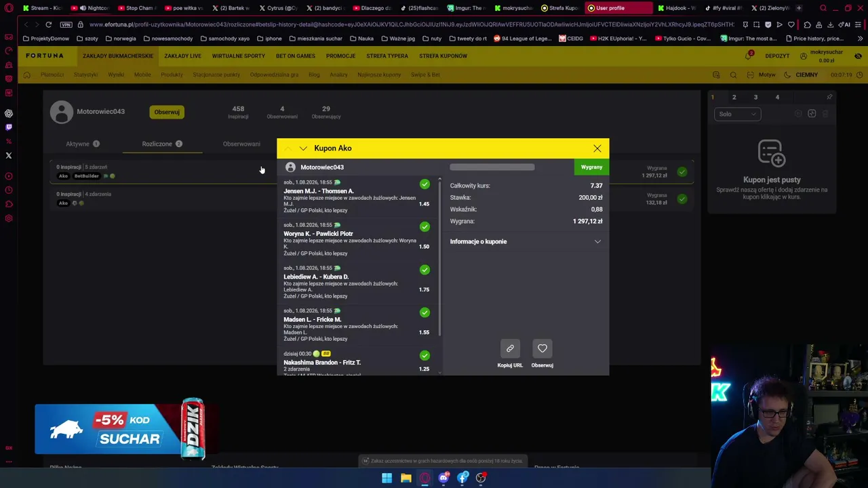Open Discord from taskbar
The height and width of the screenshot is (488, 868).
point(443,478)
